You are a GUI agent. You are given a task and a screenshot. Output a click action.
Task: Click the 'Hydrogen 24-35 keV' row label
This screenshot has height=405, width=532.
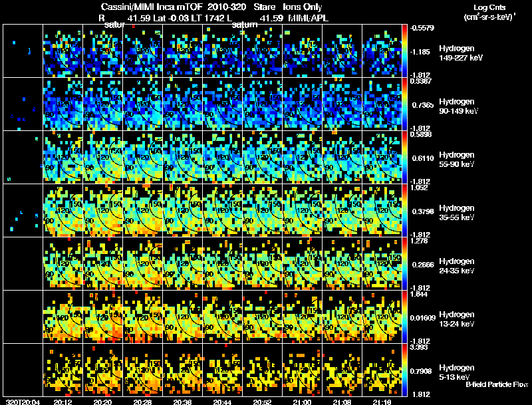click(457, 266)
